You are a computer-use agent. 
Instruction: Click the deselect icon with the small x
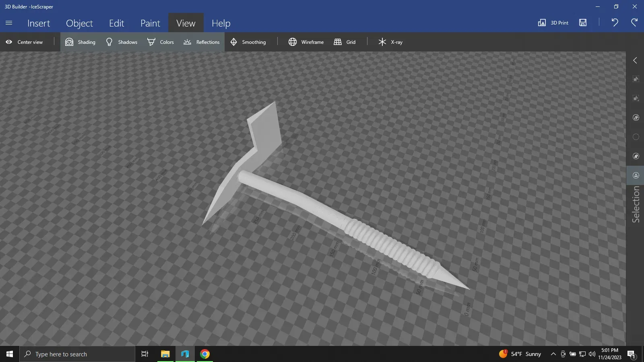click(636, 98)
